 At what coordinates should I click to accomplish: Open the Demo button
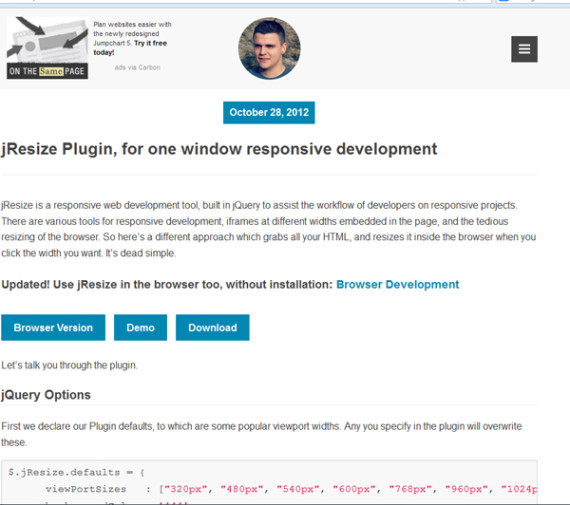[x=140, y=328]
